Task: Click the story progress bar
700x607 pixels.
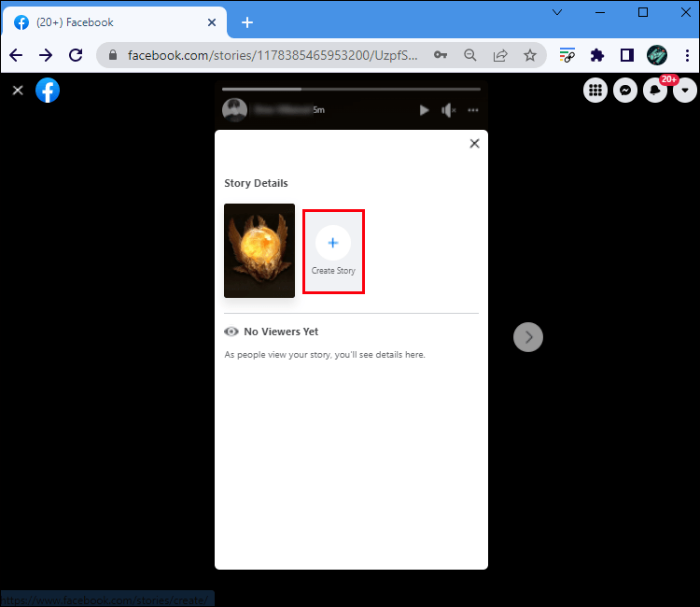Action: (352, 90)
